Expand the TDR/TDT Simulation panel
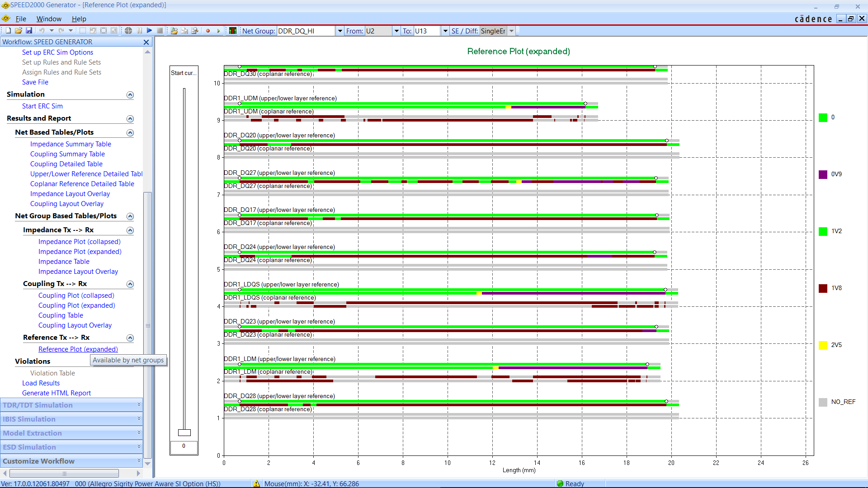The image size is (868, 488). 139,405
